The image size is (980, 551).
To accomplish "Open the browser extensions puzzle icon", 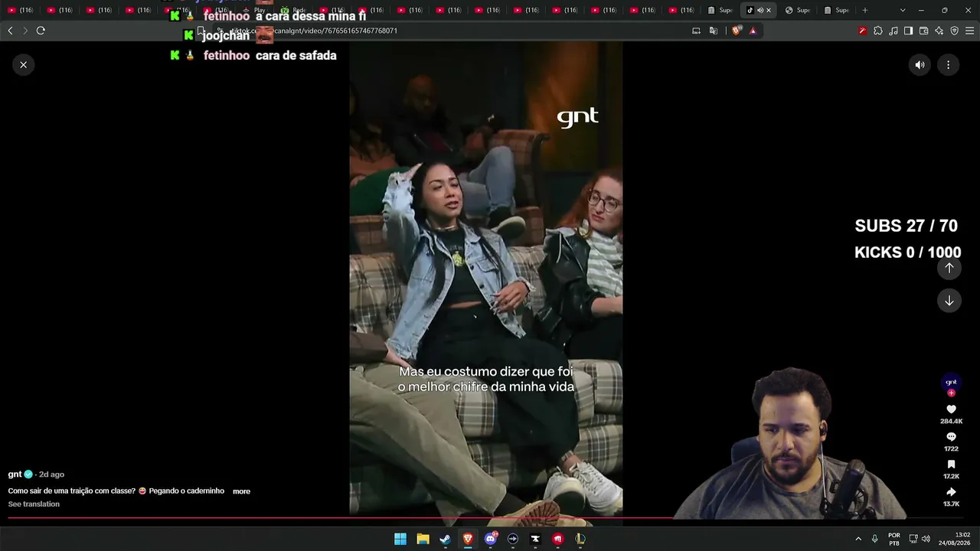I will 878,31.
